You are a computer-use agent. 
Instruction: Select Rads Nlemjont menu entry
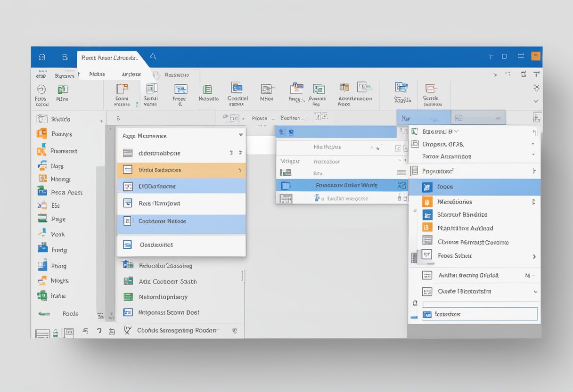[159, 204]
